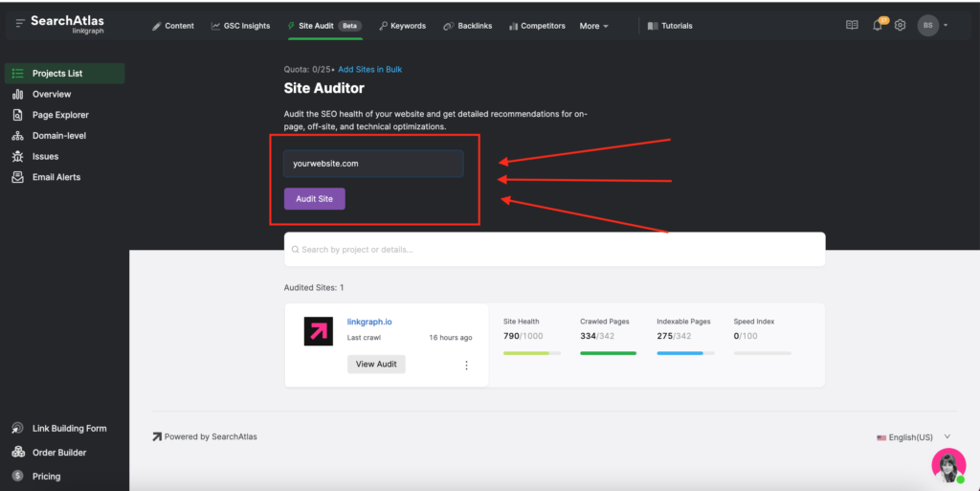The width and height of the screenshot is (980, 491).
Task: Click the Indexable Pages 275/342 value
Action: pyautogui.click(x=674, y=336)
